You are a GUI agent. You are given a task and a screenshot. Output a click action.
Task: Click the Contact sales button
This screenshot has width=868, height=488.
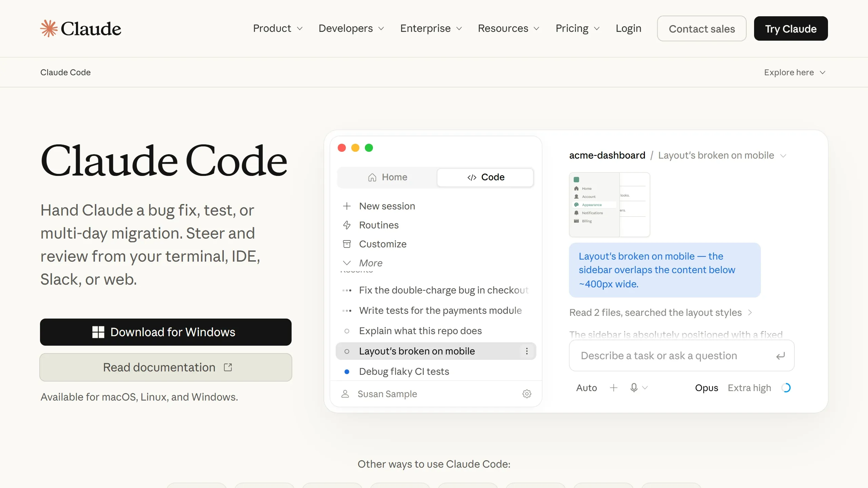click(702, 28)
